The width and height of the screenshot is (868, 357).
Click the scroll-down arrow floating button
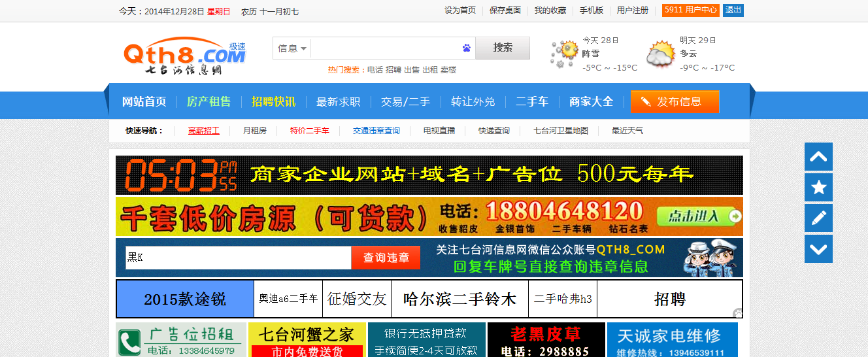tap(818, 248)
